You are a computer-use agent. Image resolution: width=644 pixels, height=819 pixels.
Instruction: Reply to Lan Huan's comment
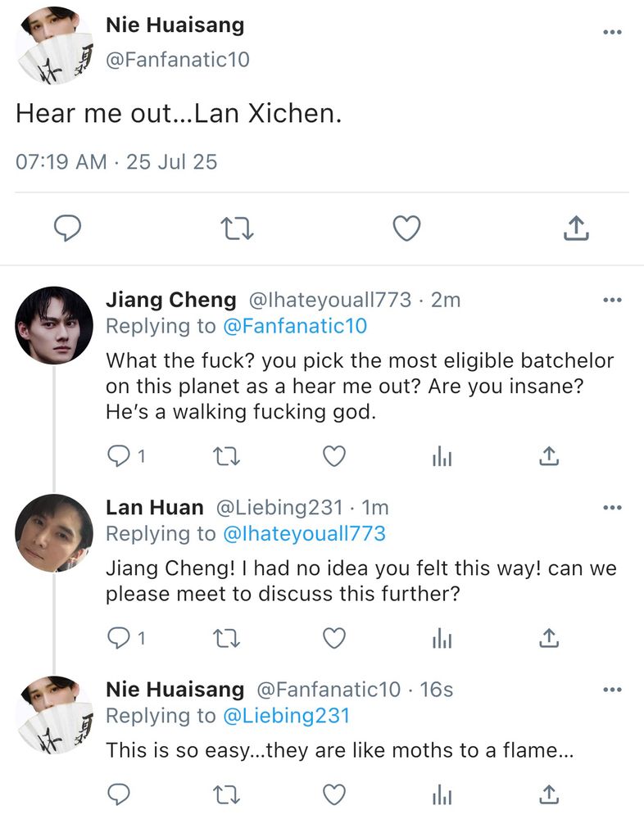pyautogui.click(x=120, y=637)
